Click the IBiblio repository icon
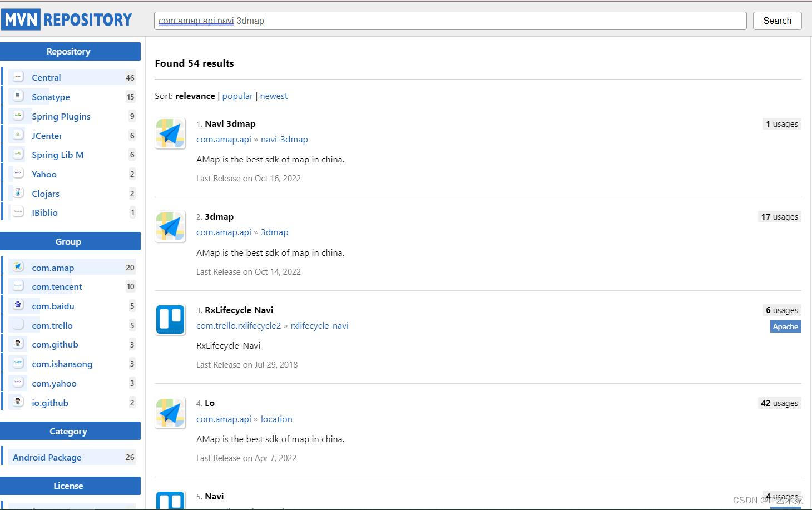This screenshot has width=812, height=510. (x=18, y=212)
